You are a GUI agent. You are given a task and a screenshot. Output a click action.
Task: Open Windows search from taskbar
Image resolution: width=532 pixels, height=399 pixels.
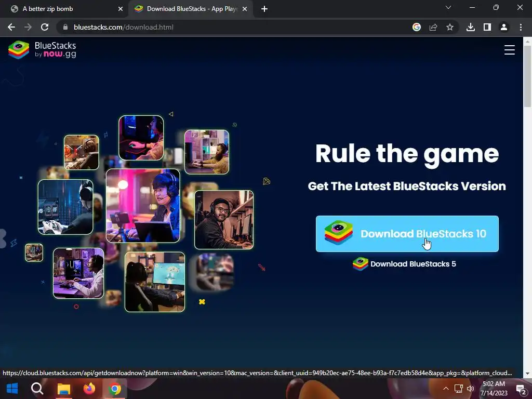[37, 389]
